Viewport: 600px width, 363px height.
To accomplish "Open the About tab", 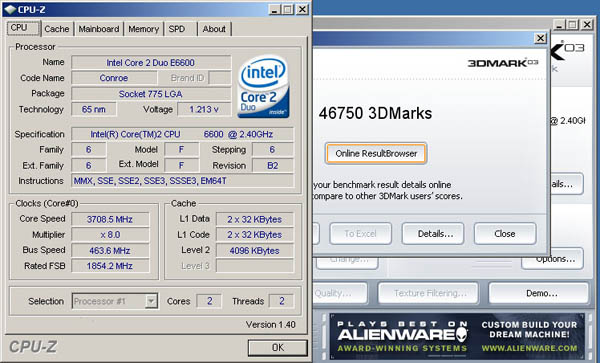I will (214, 29).
